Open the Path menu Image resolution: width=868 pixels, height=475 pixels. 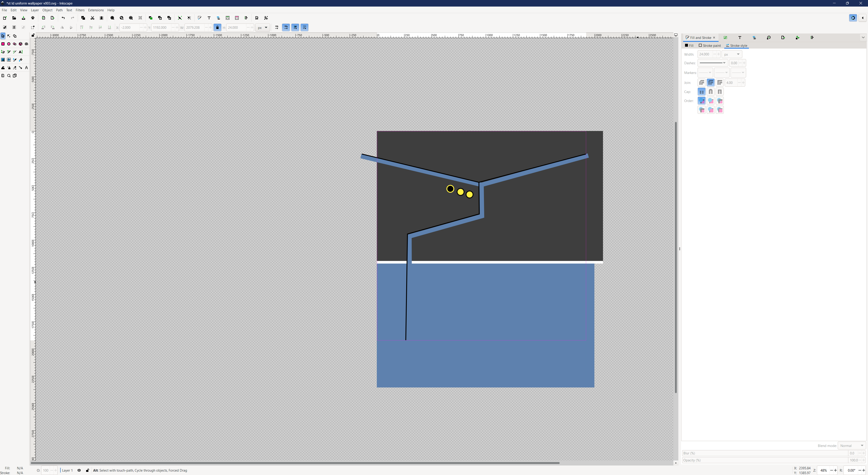coord(59,10)
